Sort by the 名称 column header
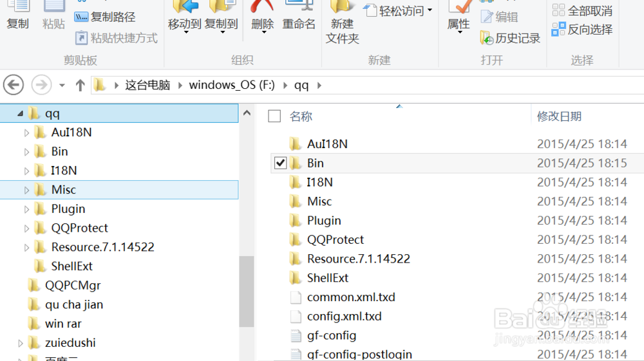 [301, 116]
